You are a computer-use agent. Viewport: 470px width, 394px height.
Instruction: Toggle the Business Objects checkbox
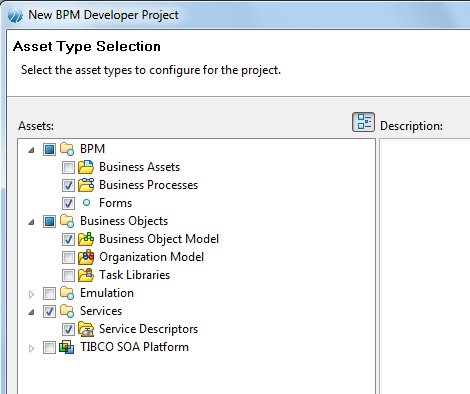pos(49,221)
